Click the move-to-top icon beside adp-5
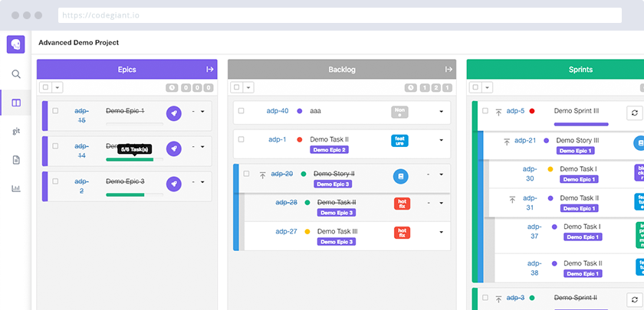 click(498, 113)
